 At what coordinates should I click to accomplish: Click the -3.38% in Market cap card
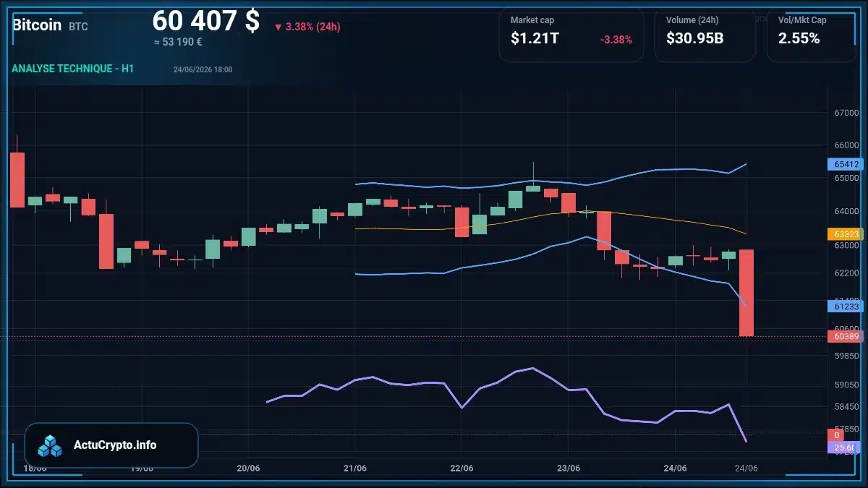[x=616, y=39]
